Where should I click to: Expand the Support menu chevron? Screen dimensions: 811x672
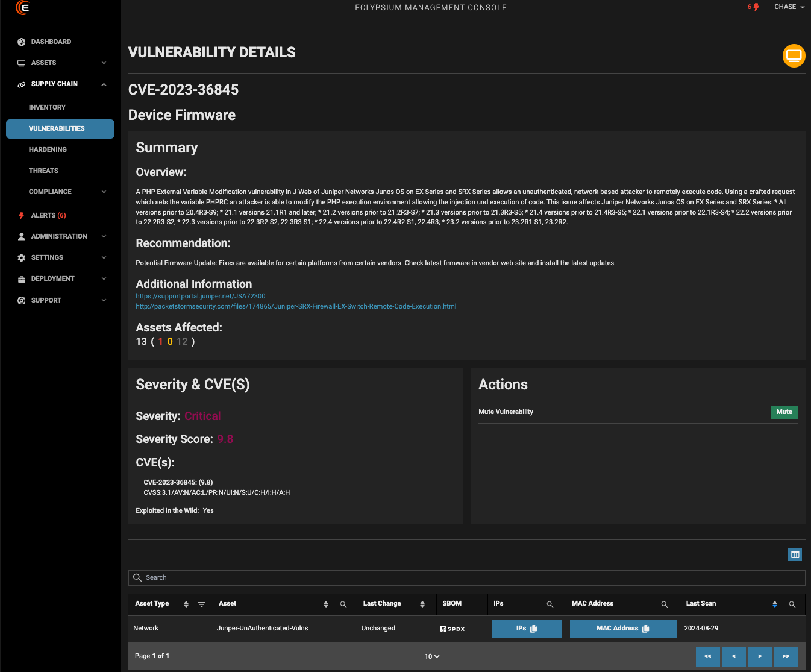(x=104, y=300)
